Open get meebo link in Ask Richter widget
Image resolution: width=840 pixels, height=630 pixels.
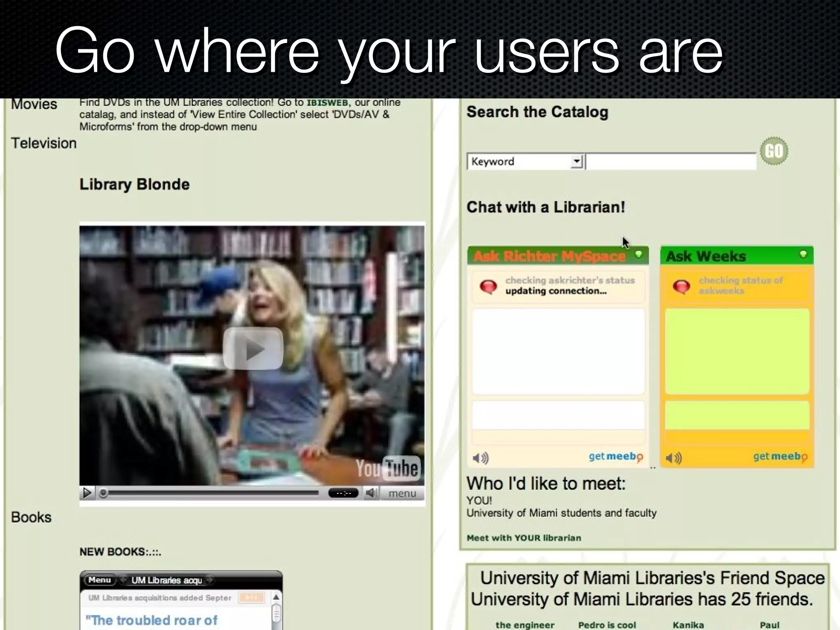[616, 457]
